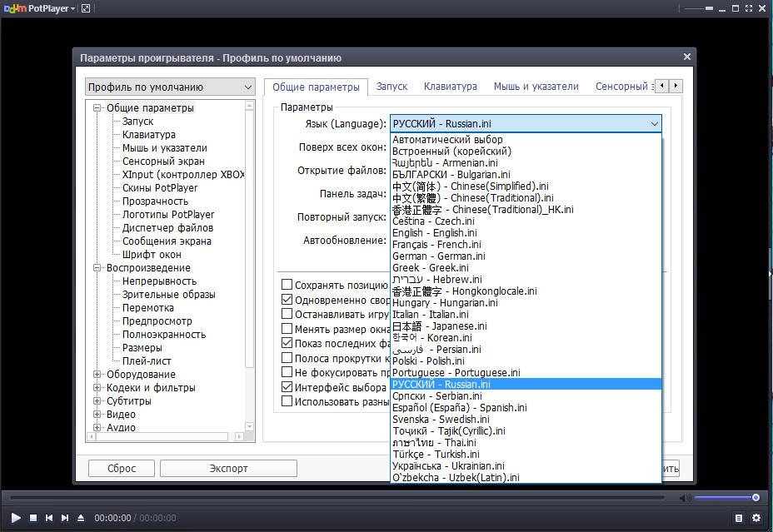Viewport: 773px width, 532px height.
Task: Uncheck Показ последних файлов checkbox
Action: pos(287,342)
